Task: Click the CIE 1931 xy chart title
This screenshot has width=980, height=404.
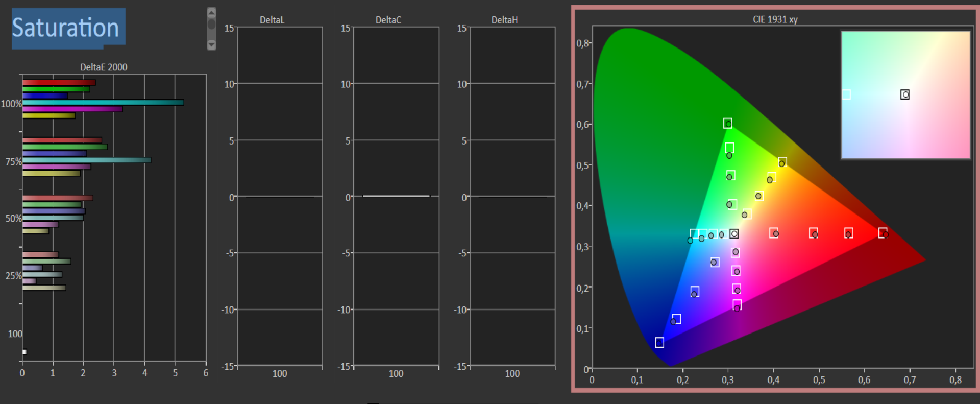Action: [775, 19]
